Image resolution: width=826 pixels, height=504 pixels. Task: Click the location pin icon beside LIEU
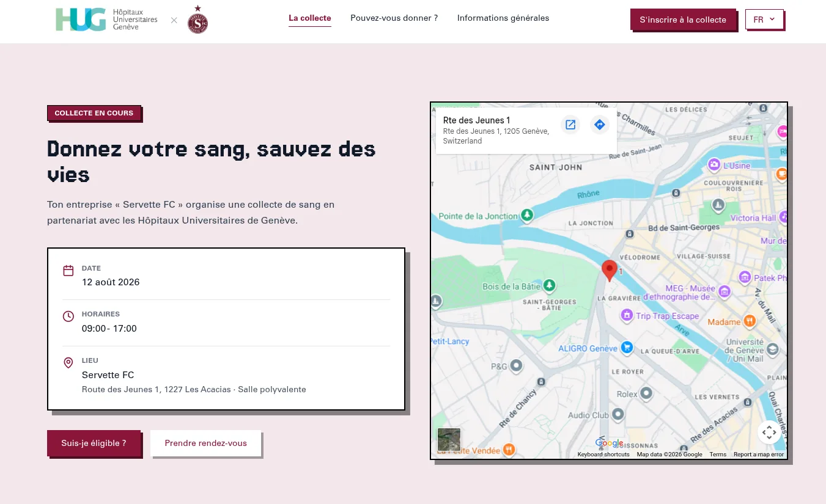(68, 363)
